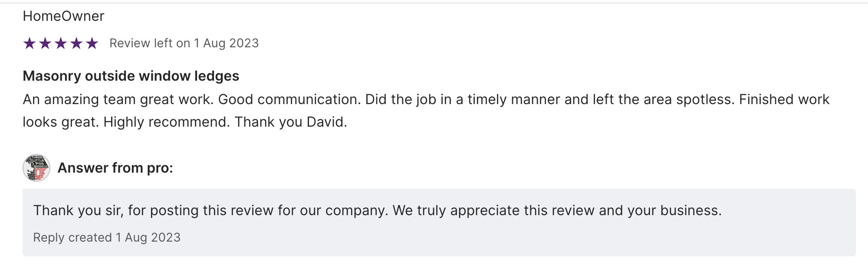Click the first purple rating star
868x275 pixels.
click(x=30, y=43)
